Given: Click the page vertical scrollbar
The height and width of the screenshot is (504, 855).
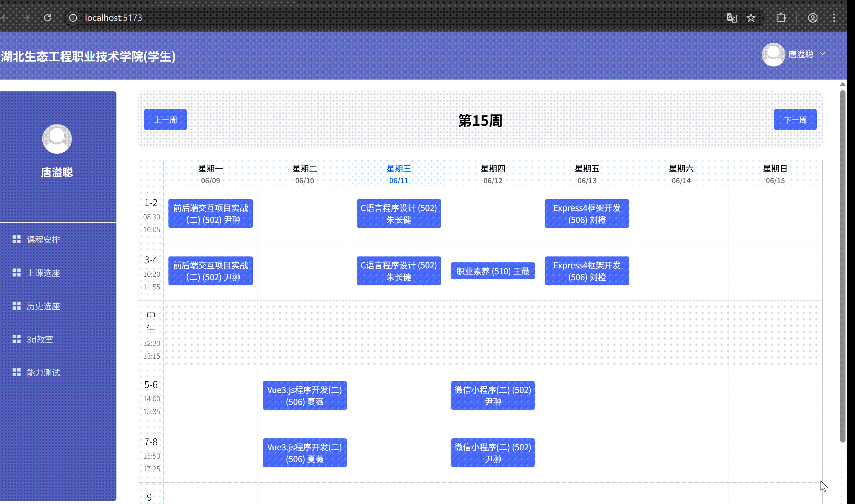Looking at the screenshot, I should click(x=843, y=265).
